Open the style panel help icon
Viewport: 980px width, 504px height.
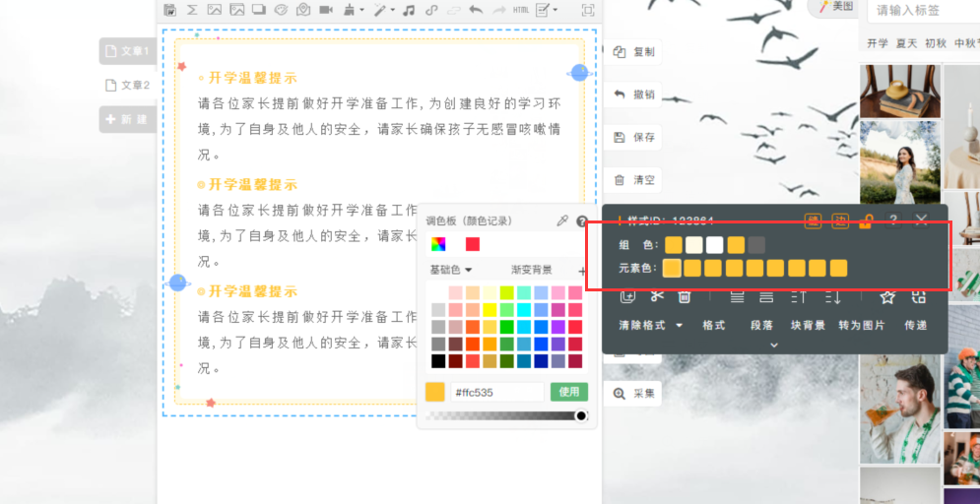point(893,220)
